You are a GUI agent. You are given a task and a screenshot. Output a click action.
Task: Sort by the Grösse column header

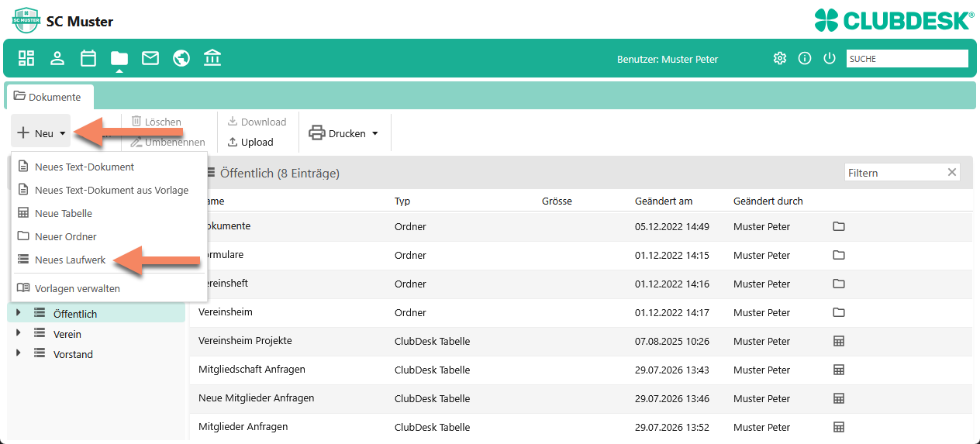(557, 201)
